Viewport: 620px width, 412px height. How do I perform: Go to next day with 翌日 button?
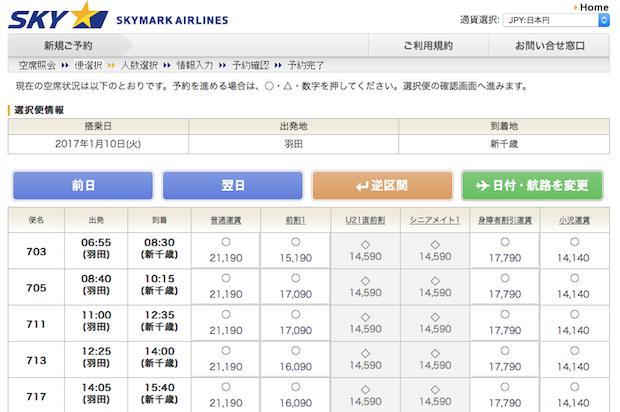(x=232, y=186)
